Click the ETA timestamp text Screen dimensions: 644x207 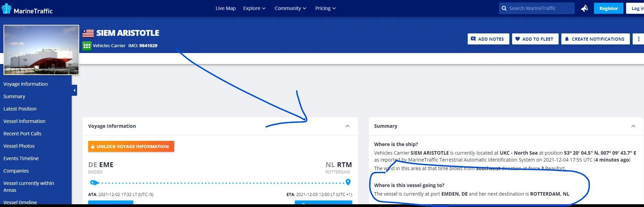click(x=319, y=195)
